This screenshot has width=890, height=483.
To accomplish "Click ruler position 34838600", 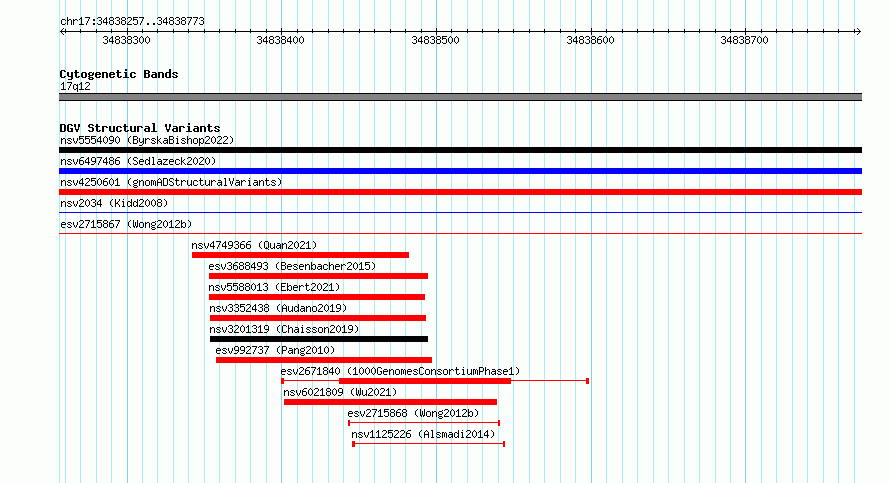I will click(590, 40).
